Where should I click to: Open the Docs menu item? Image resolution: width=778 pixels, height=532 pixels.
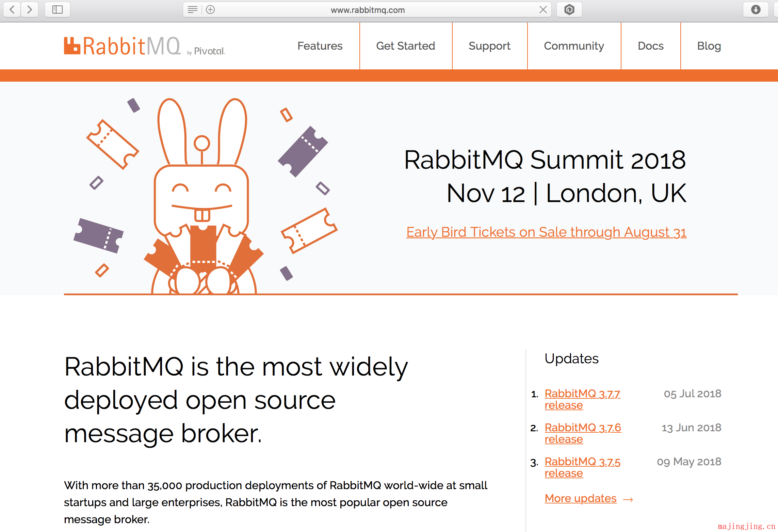point(651,46)
